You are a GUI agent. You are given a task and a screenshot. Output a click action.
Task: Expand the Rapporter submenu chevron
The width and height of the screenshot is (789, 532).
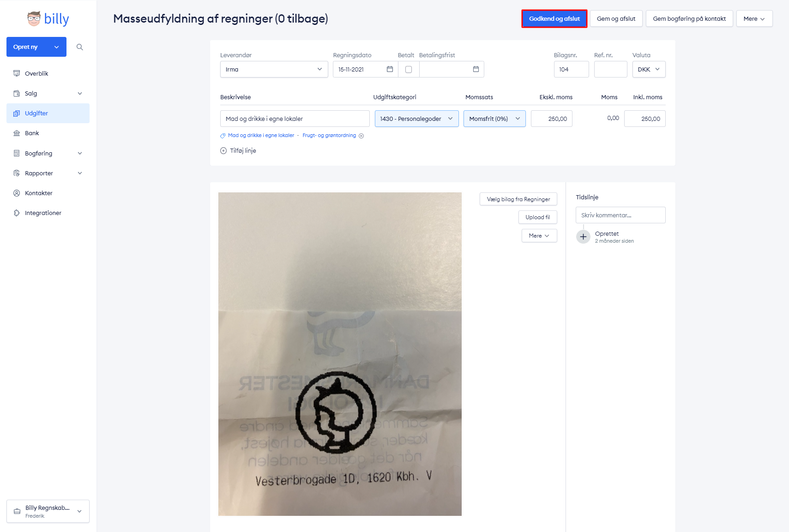(80, 173)
